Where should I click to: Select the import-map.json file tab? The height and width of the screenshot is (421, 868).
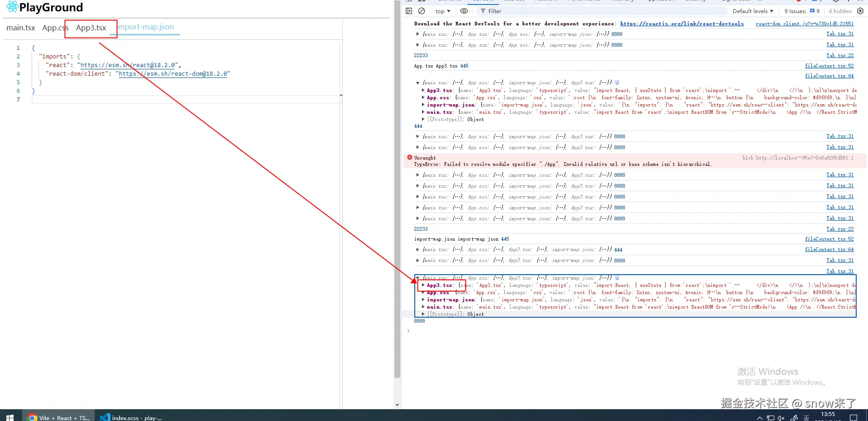[146, 27]
